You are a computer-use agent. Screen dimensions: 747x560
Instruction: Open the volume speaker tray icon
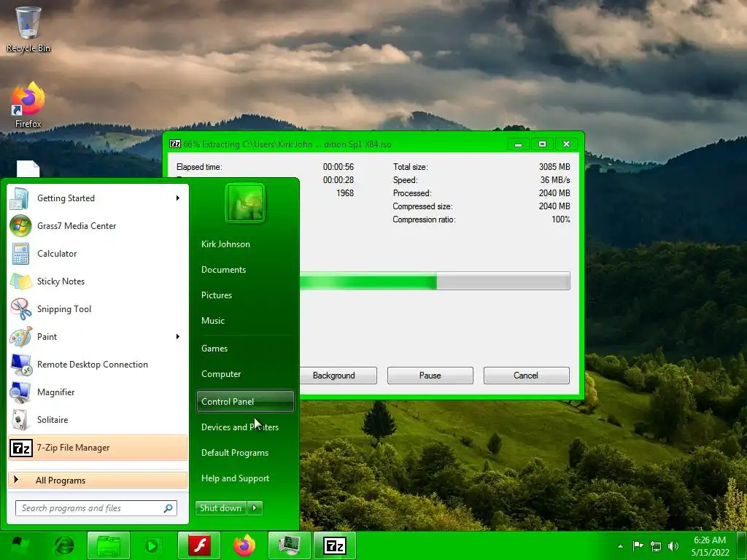[673, 546]
